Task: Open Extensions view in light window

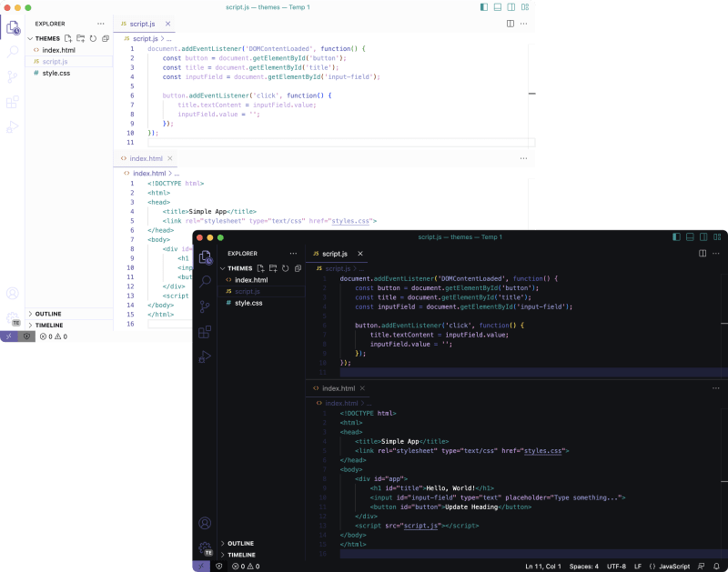Action: (13, 102)
